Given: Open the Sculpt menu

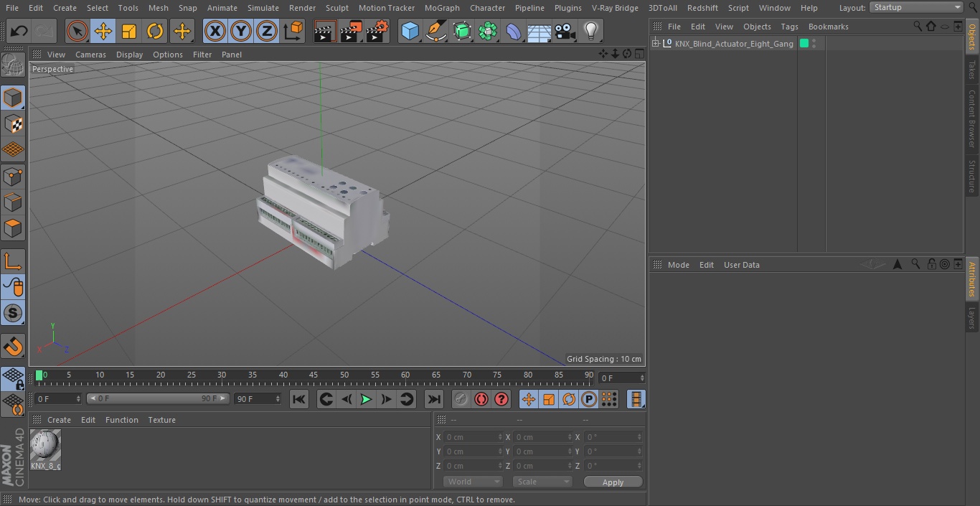Looking at the screenshot, I should (336, 8).
